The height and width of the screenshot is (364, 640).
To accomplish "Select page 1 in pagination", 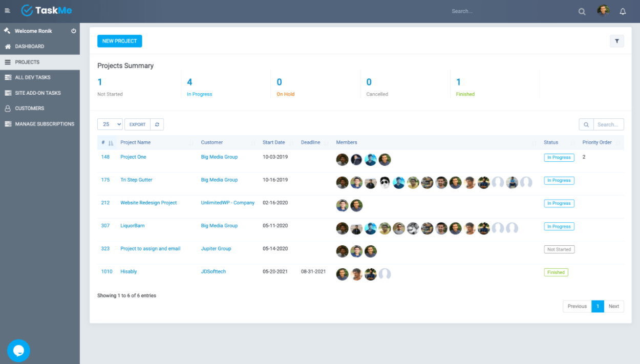I will [x=598, y=306].
